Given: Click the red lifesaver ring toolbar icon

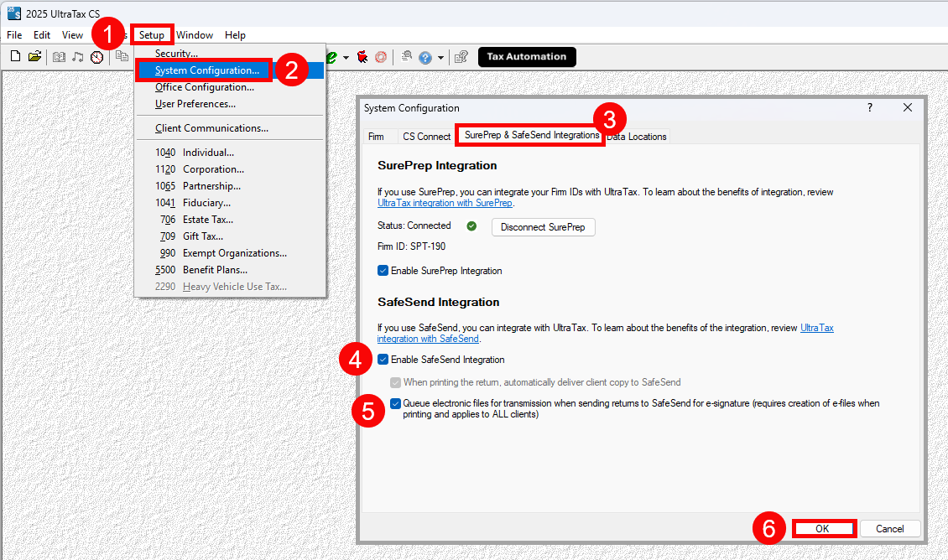Looking at the screenshot, I should (x=381, y=57).
